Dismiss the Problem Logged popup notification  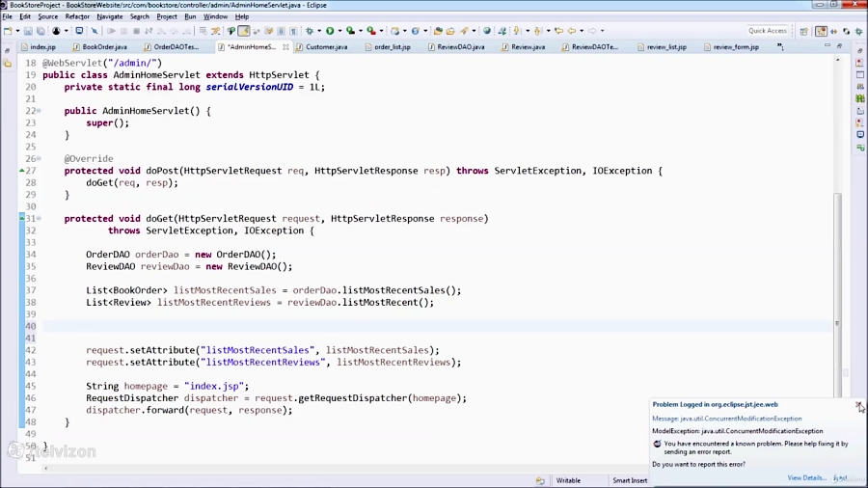pos(858,405)
